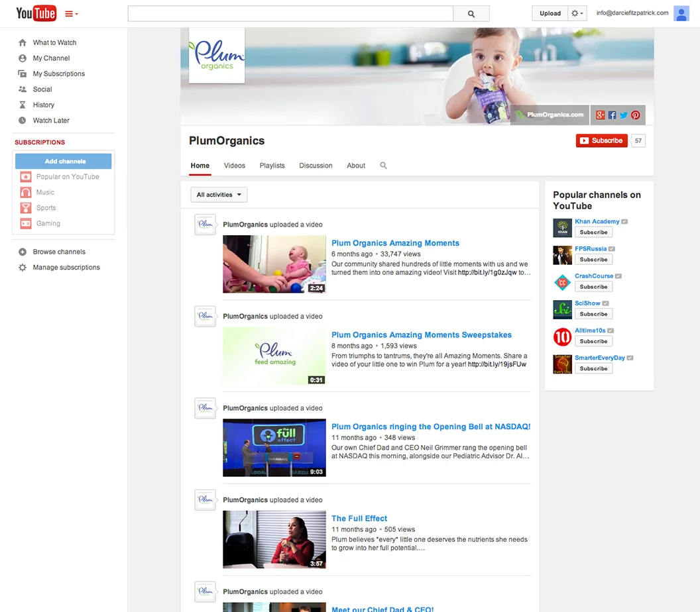Screen dimensions: 700x612
Task: Click the SciShow channel icon
Action: coord(563,309)
